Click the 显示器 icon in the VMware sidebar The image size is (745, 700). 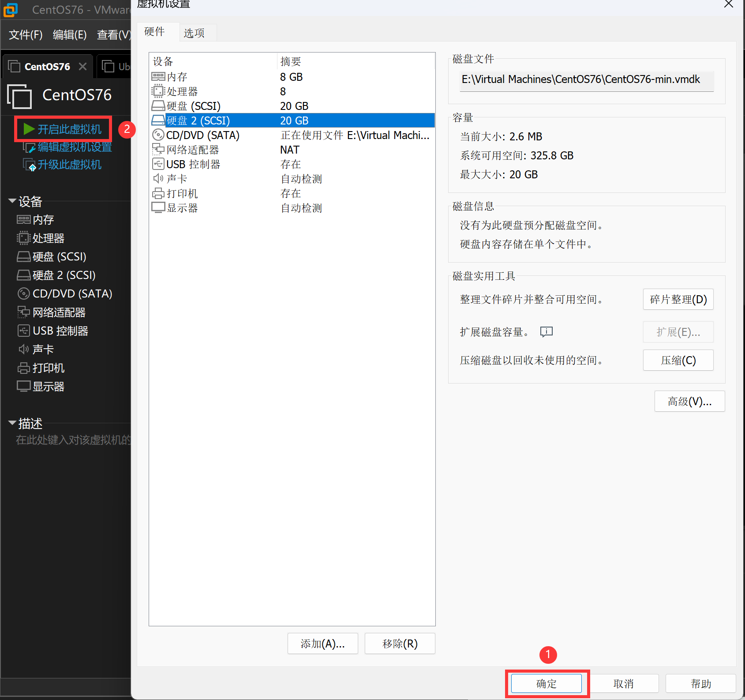click(x=23, y=387)
